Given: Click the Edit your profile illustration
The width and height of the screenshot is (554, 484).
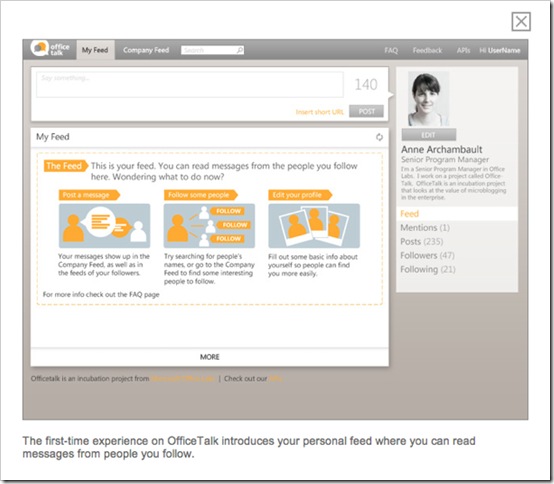Looking at the screenshot, I should [314, 226].
